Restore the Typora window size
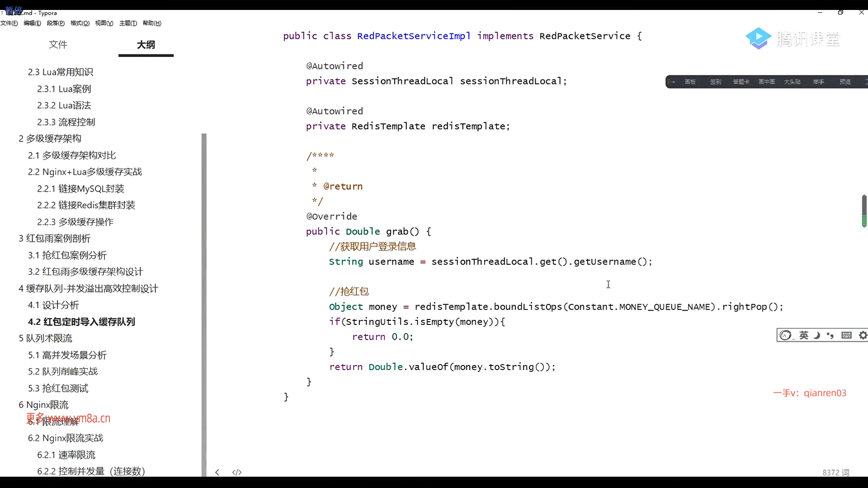This screenshot has width=868, height=488. pyautogui.click(x=840, y=12)
